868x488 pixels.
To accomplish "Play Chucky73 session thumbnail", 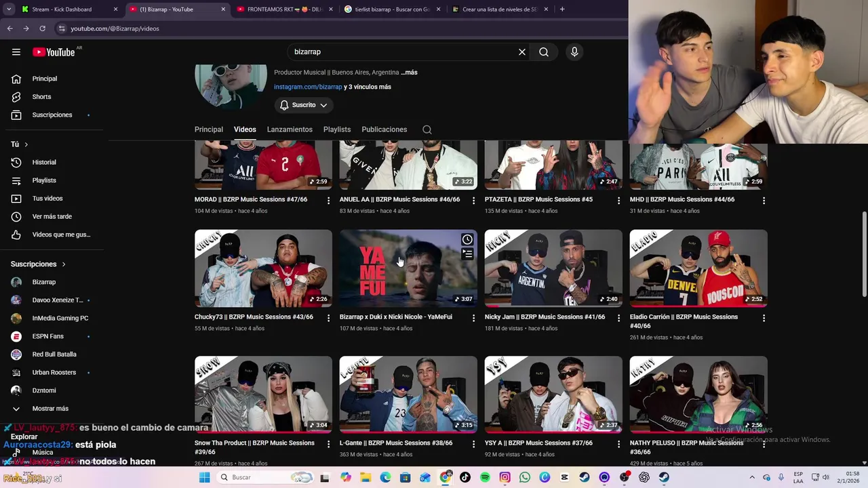I will coord(263,268).
